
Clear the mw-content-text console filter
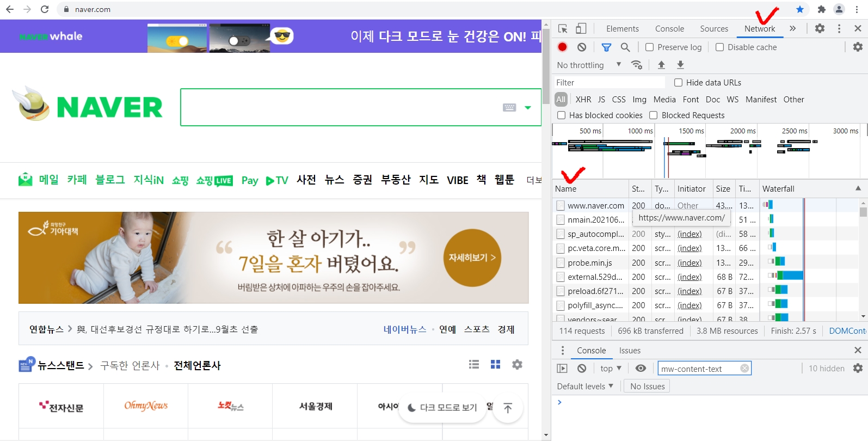(744, 369)
